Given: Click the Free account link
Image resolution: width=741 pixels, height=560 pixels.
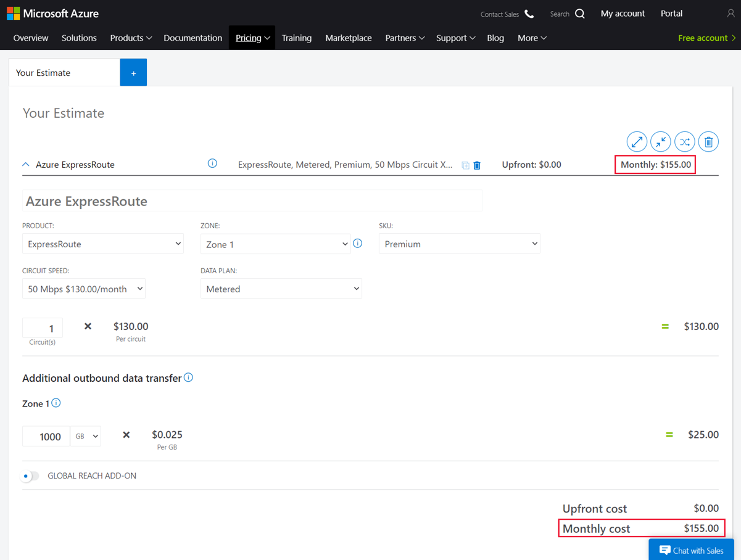Looking at the screenshot, I should click(x=702, y=38).
